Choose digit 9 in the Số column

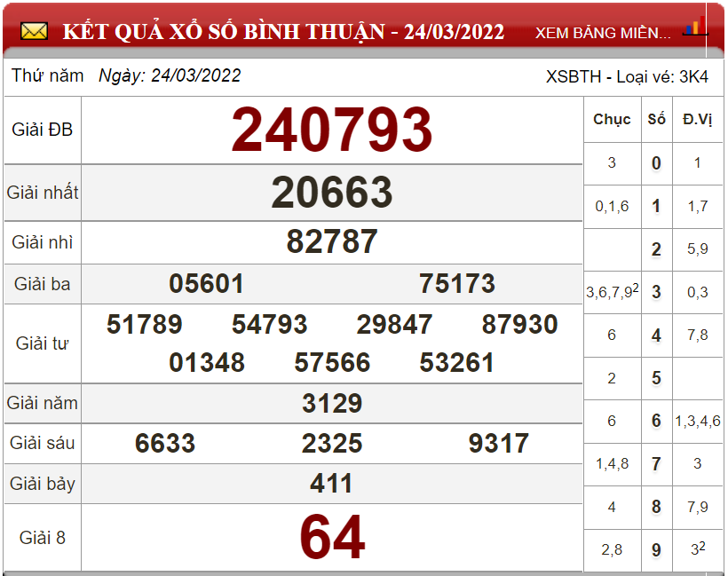[656, 550]
